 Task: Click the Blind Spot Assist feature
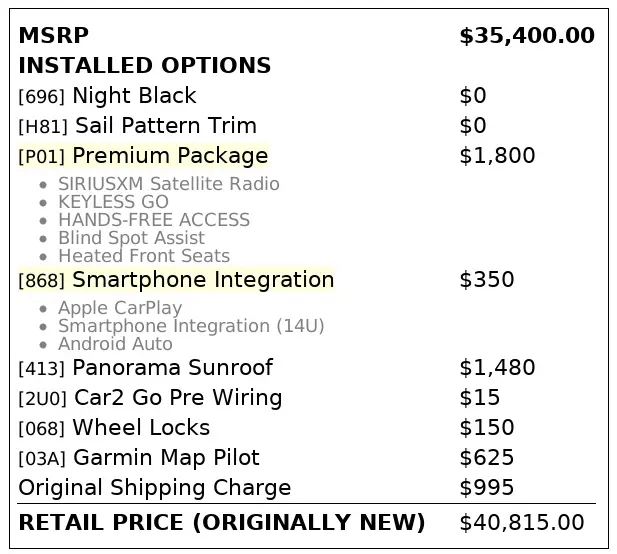131,238
